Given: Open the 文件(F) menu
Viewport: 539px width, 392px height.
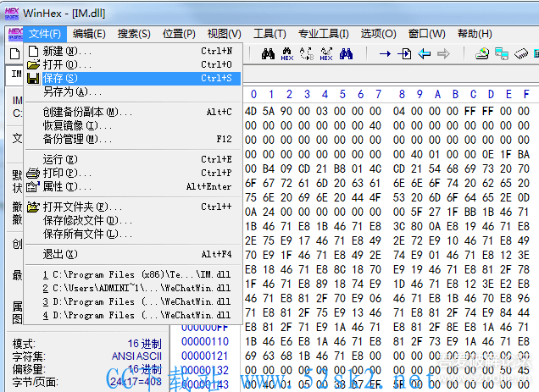Looking at the screenshot, I should tap(45, 34).
